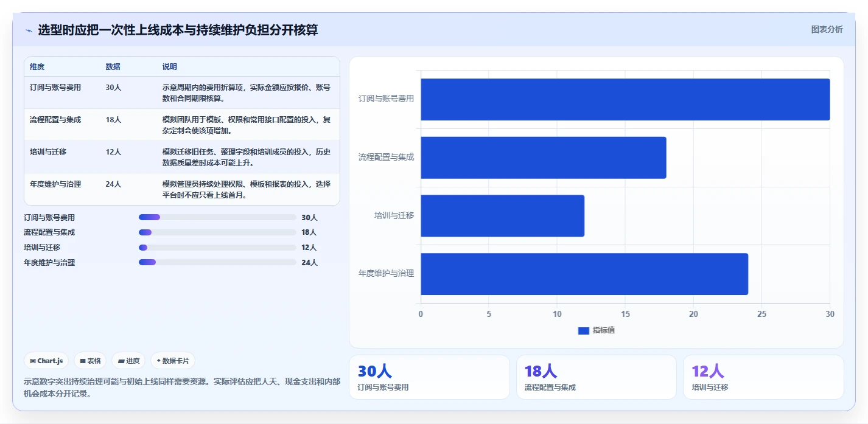Click the 培训与迁移 chart bar
The width and height of the screenshot is (868, 424).
[x=503, y=216]
